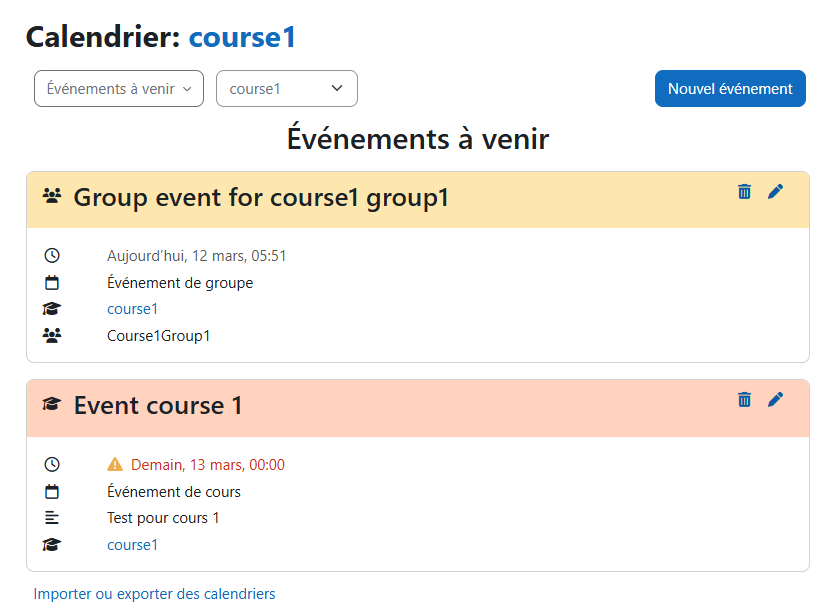838x613 pixels.
Task: Follow course1 link in Event course 1 card
Action: [x=133, y=545]
